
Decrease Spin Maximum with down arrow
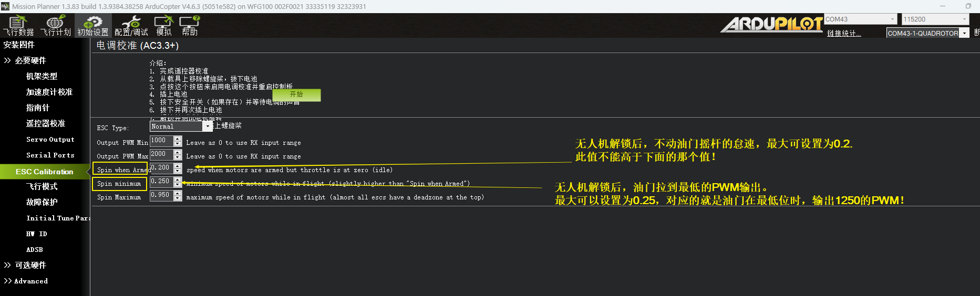tap(178, 198)
